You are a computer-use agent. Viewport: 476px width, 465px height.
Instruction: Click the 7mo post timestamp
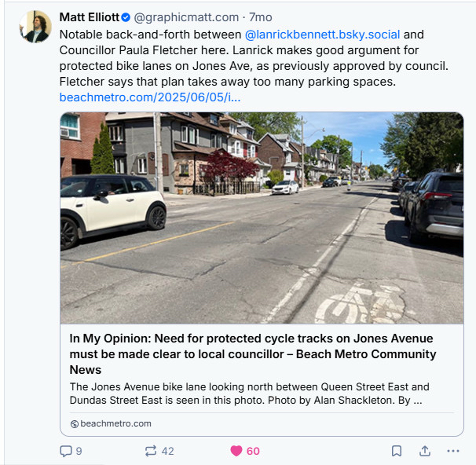point(261,17)
